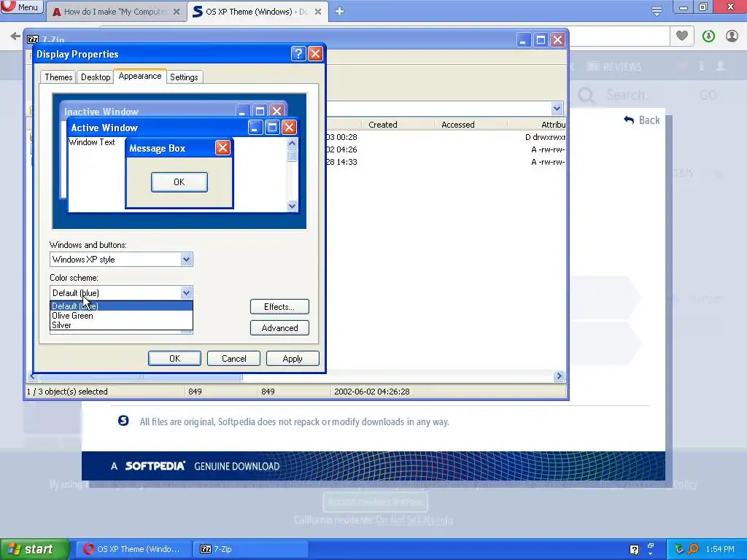Click 7-Zip horizontal scrollbar left arrow
This screenshot has height=560, width=747.
point(32,376)
